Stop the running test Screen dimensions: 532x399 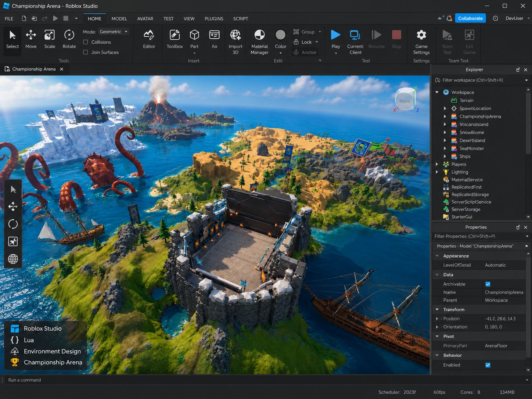coord(396,40)
